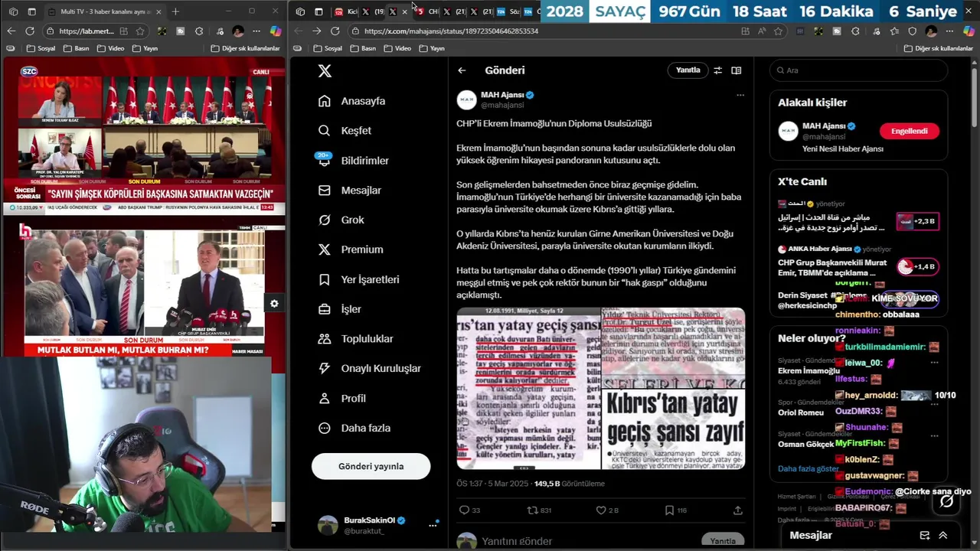
Task: Open Diğer sık kullanılanlar in left window
Action: click(x=245, y=48)
